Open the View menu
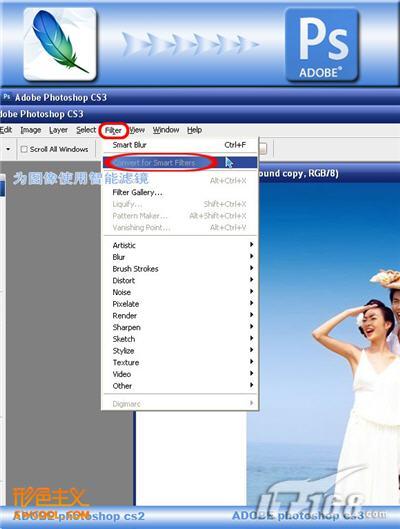The image size is (400, 529). pos(137,130)
